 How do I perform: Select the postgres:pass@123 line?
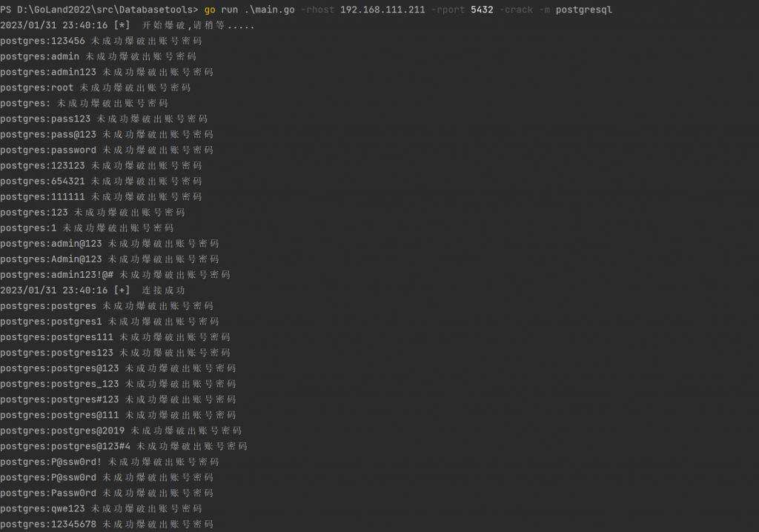[x=107, y=135]
